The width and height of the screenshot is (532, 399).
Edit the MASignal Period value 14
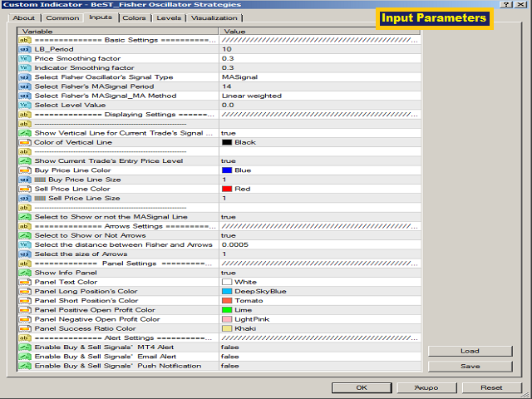click(x=320, y=86)
